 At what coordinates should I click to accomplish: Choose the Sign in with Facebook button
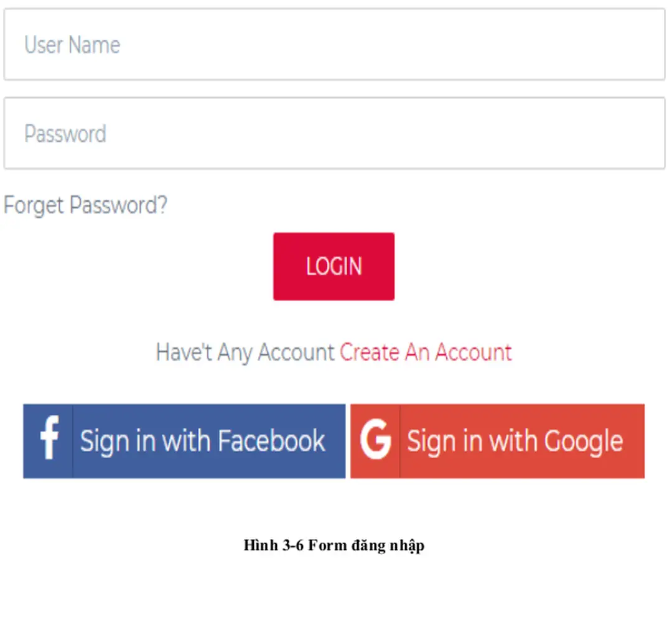pos(184,441)
